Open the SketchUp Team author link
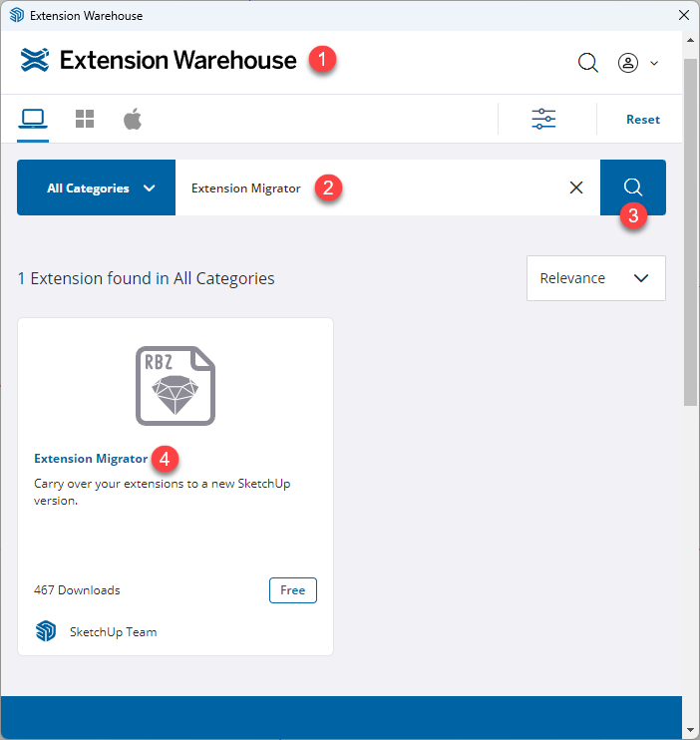The height and width of the screenshot is (740, 700). click(114, 632)
